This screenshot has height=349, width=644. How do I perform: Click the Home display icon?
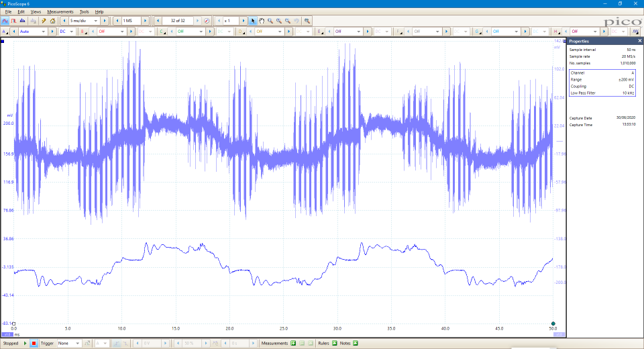click(52, 21)
